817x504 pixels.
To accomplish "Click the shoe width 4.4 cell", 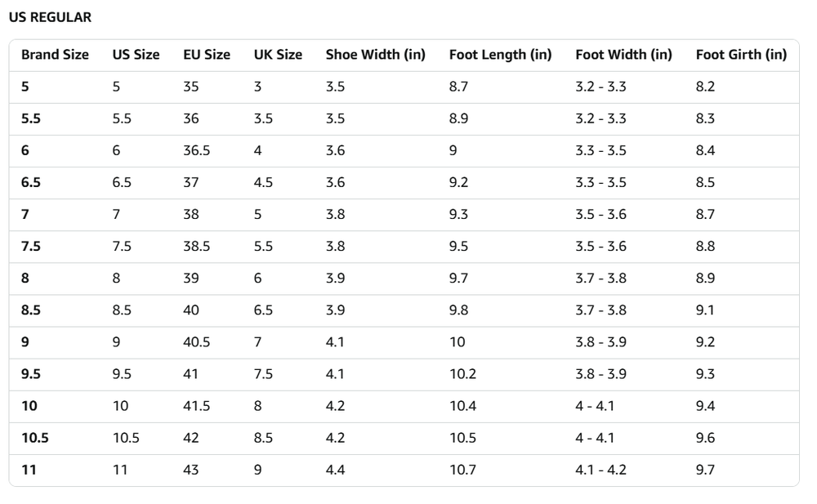I will 335,470.
